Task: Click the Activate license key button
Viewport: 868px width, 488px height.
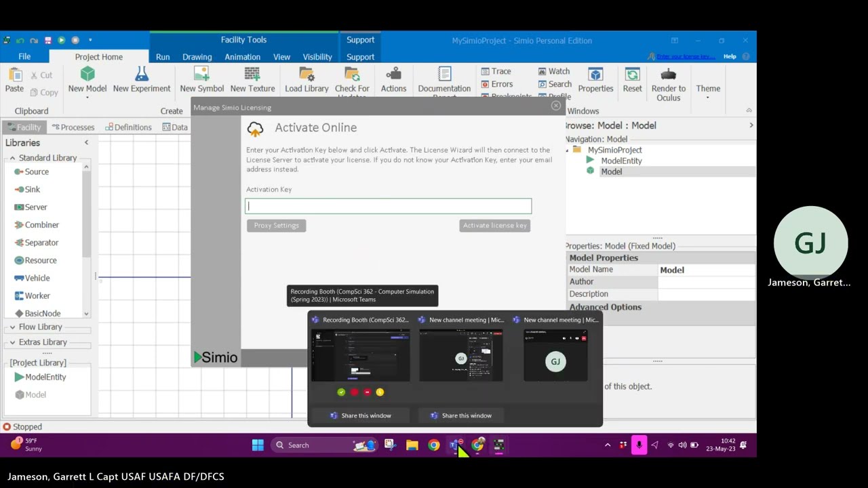Action: tap(494, 225)
